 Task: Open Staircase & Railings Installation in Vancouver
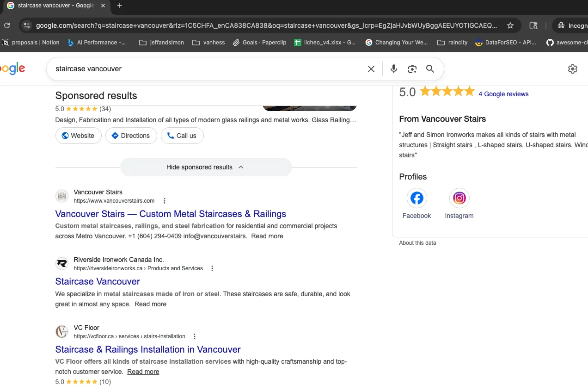point(148,349)
